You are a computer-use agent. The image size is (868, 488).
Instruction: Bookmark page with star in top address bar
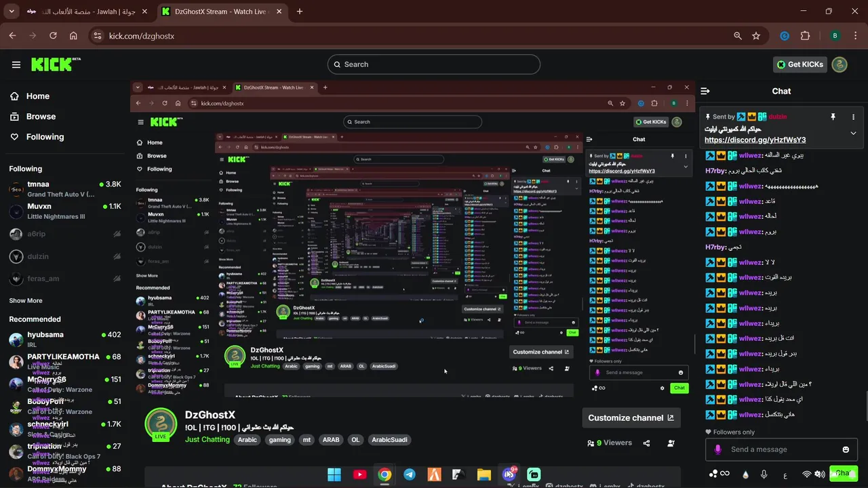coord(756,36)
